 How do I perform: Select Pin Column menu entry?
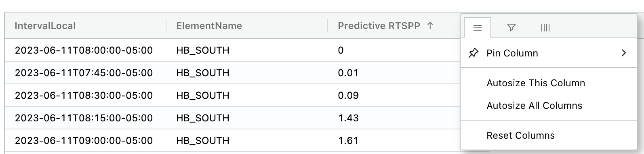[x=549, y=53]
